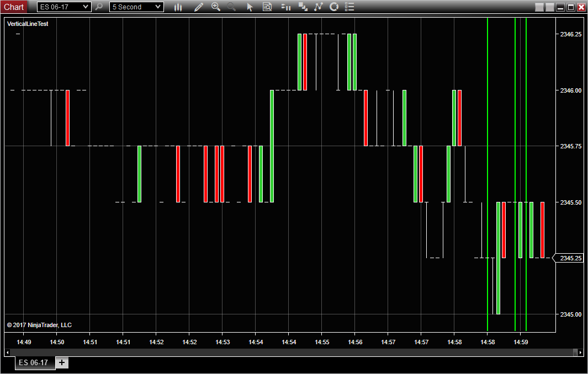Click the 14:53 time axis label
This screenshot has height=374, width=588.
tap(223, 342)
